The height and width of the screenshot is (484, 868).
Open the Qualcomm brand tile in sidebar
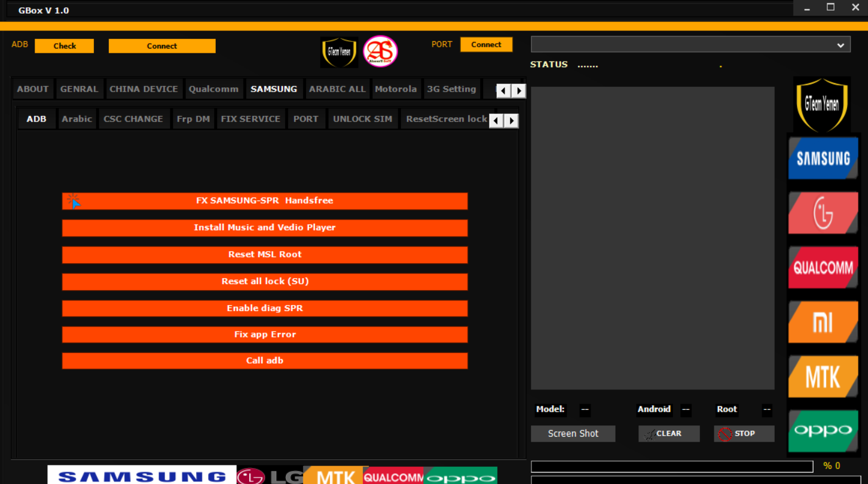click(823, 267)
